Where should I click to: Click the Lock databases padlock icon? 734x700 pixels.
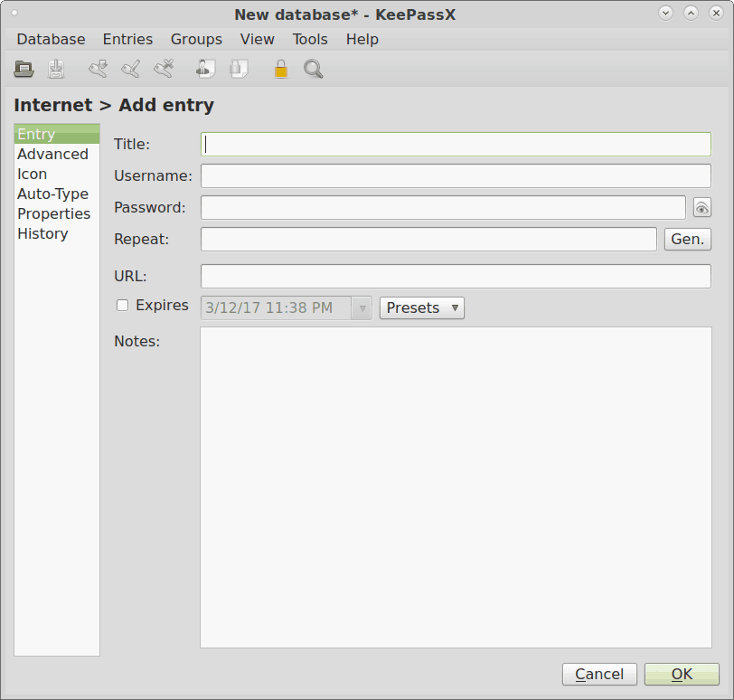click(x=281, y=69)
